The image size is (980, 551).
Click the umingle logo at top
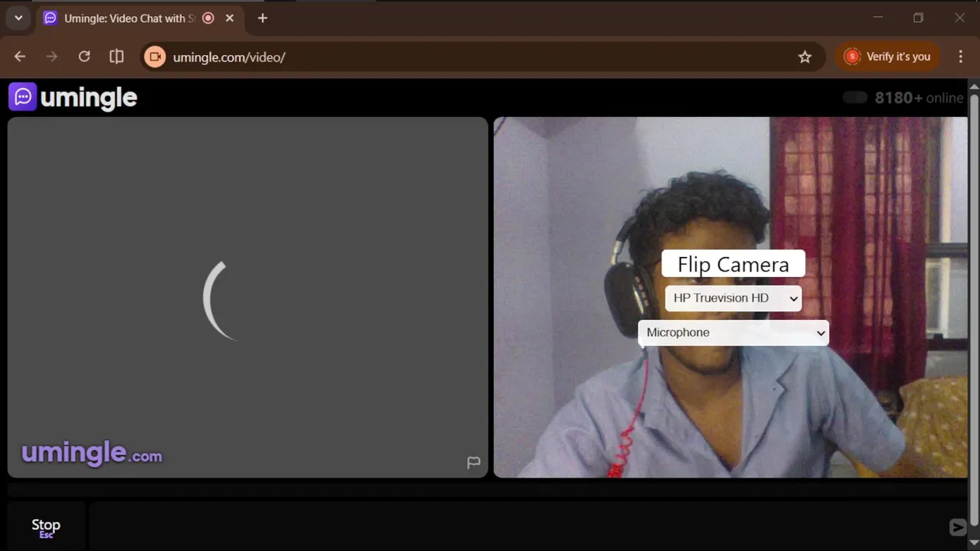pyautogui.click(x=73, y=97)
